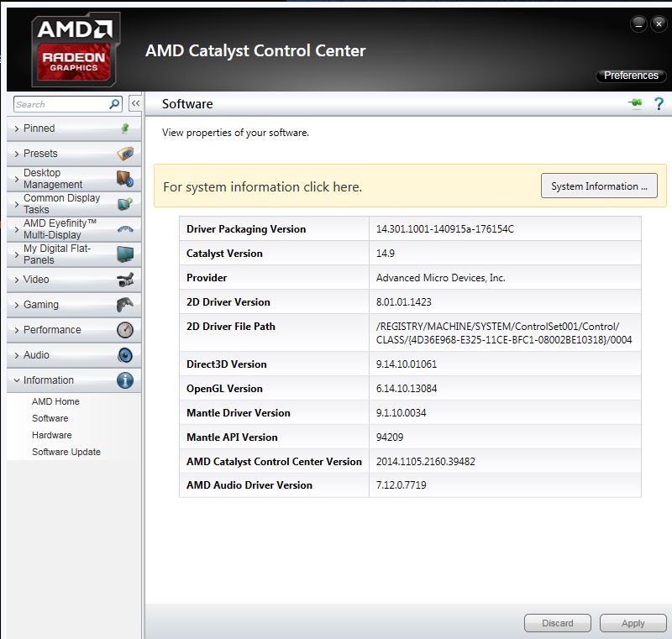Collapse the sidebar with double-arrow button
Screen dimensions: 672x639
click(135, 103)
